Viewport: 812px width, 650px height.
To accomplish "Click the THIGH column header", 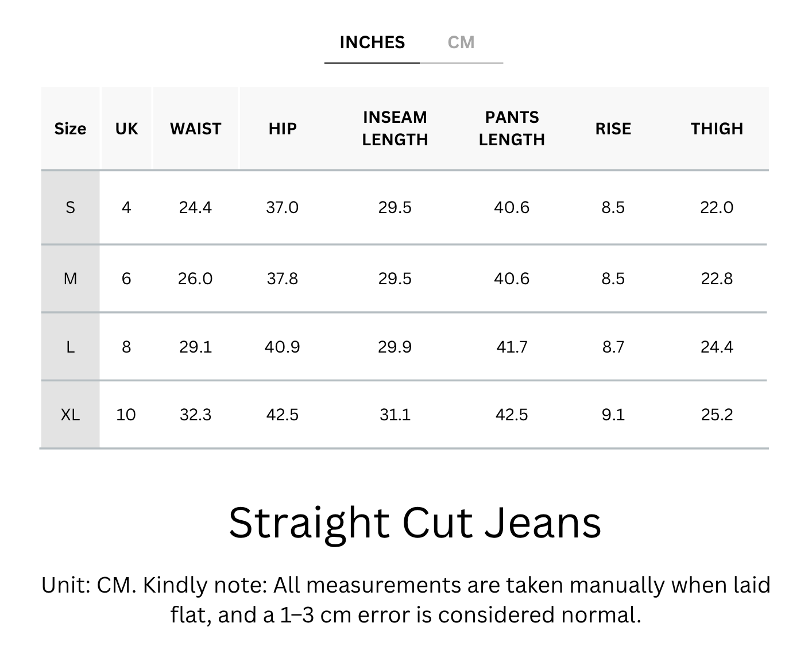I will coord(717,129).
